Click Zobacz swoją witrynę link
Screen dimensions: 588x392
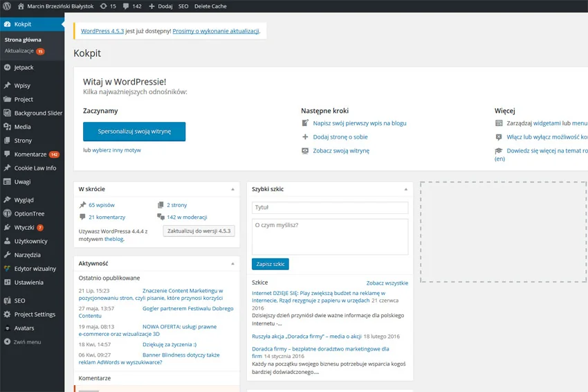tap(341, 150)
